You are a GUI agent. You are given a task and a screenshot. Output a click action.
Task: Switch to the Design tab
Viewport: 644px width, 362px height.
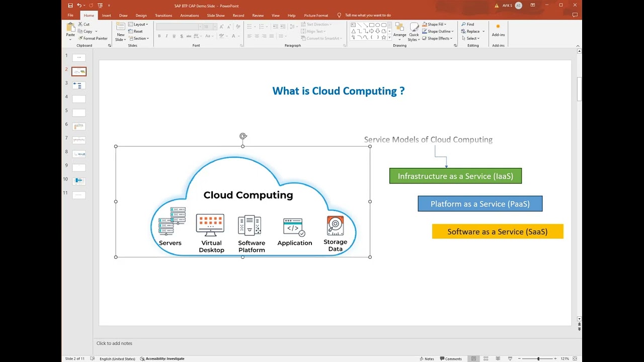pos(141,16)
